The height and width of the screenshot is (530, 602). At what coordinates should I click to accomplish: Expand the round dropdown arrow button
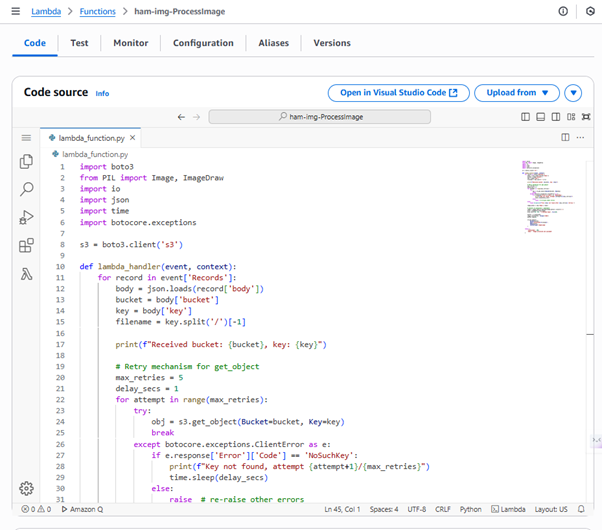pyautogui.click(x=573, y=93)
